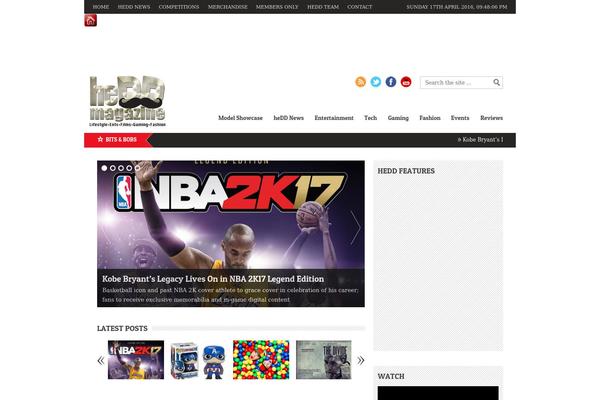This screenshot has height=400, width=600.
Task: Open Fashion category
Action: (x=430, y=118)
